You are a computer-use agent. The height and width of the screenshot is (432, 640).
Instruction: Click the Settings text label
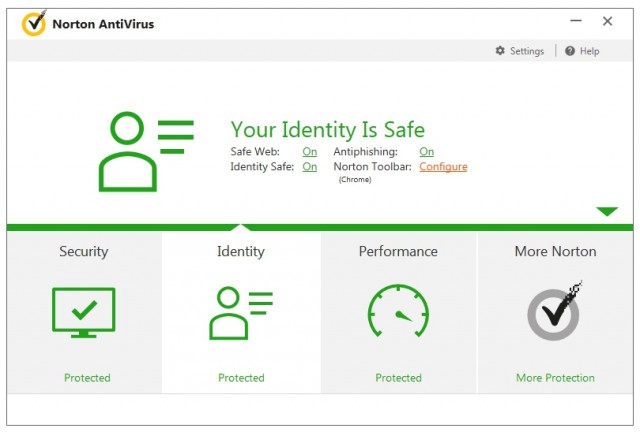coord(527,51)
